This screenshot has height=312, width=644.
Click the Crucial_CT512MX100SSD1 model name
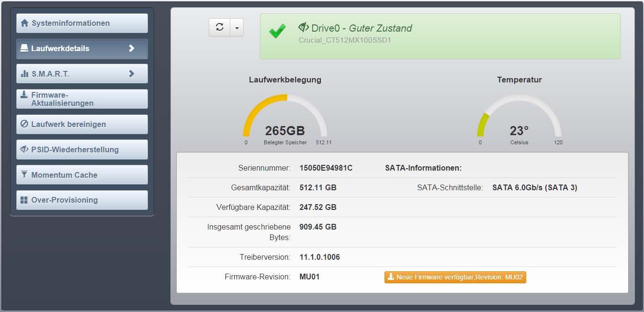[345, 40]
